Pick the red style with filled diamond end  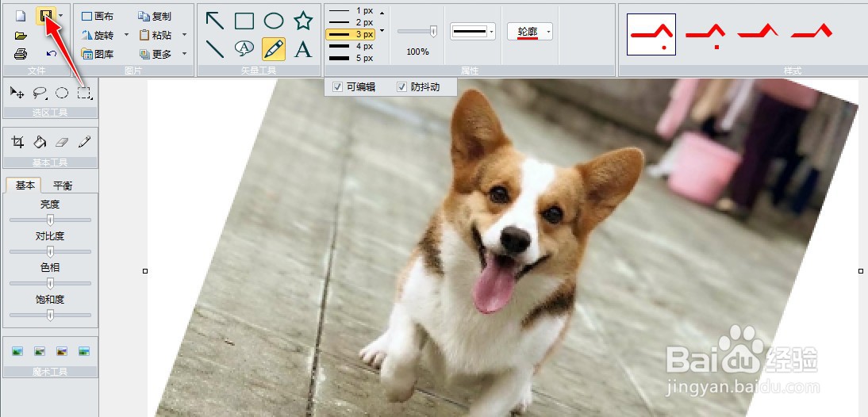(812, 32)
